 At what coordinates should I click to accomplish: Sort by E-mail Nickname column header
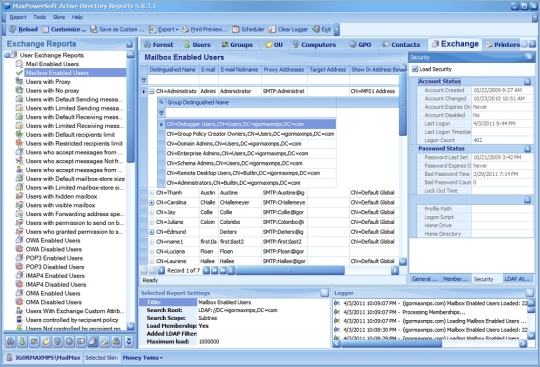click(239, 70)
